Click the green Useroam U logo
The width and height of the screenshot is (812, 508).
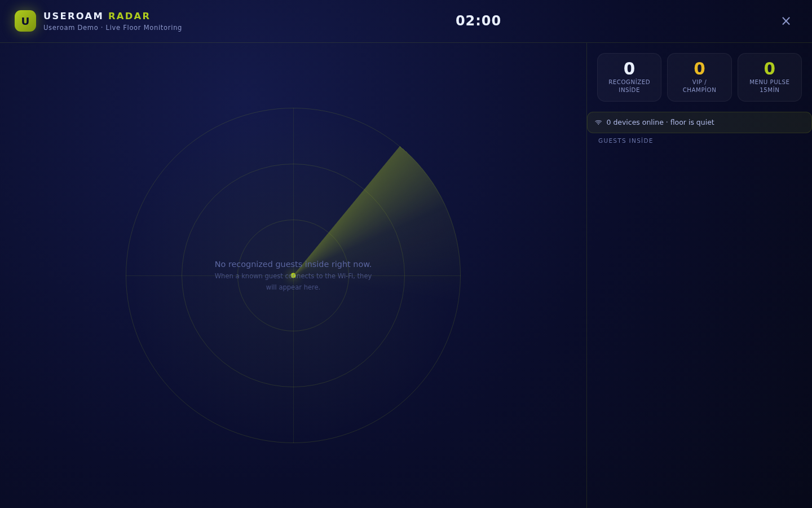(x=25, y=21)
